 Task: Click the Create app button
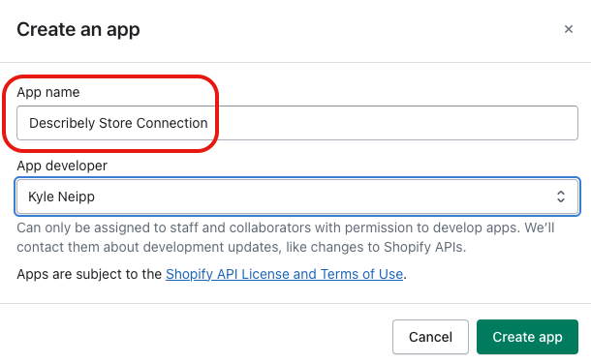pos(527,337)
